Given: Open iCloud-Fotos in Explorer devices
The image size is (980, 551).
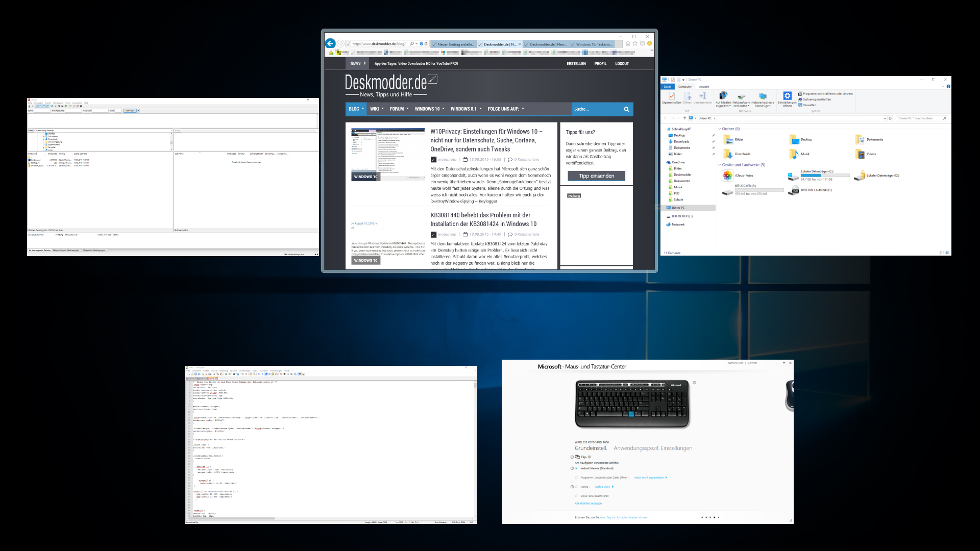Looking at the screenshot, I should point(738,176).
